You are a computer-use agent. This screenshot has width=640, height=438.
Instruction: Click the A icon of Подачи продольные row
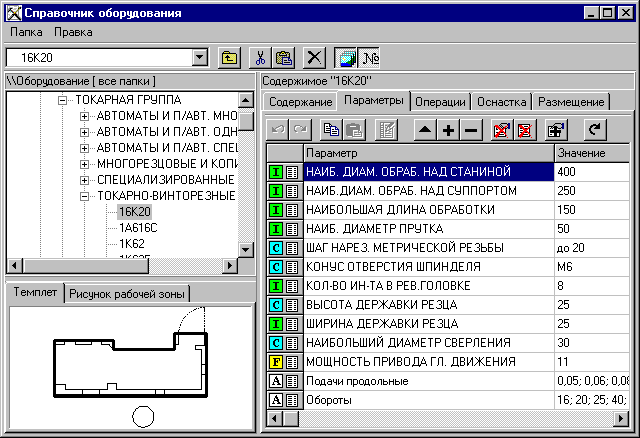[276, 381]
